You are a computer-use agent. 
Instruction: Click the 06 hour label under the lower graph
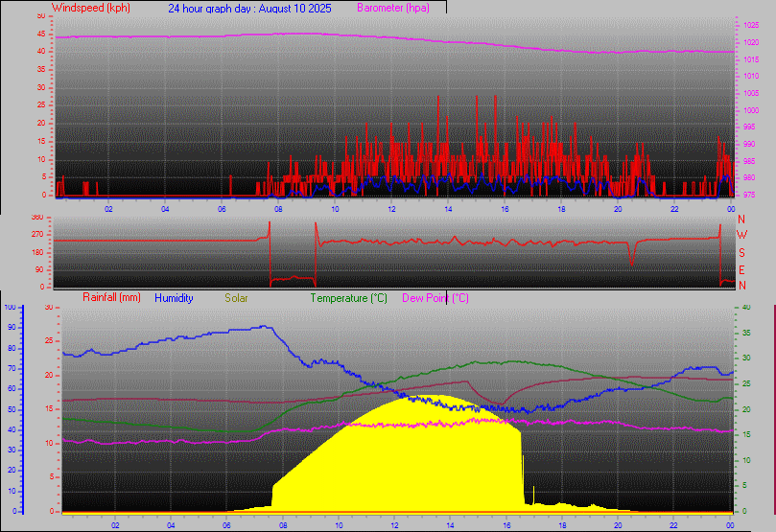(x=226, y=525)
